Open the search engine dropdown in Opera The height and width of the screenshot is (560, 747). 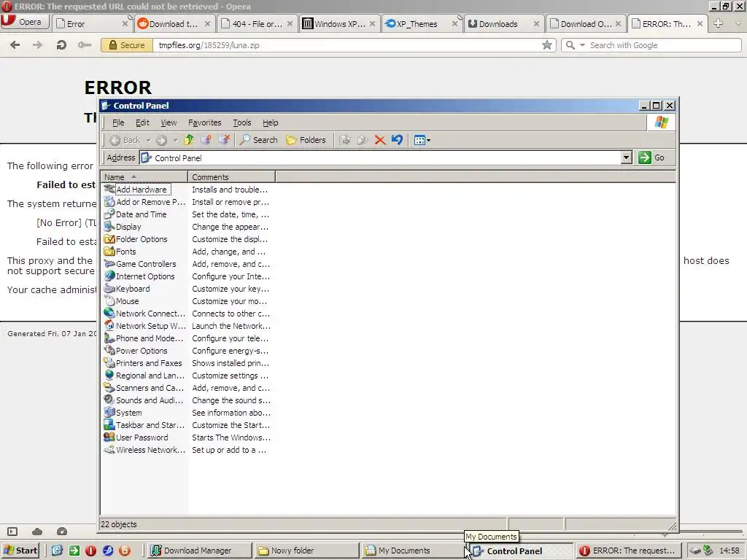(x=582, y=45)
